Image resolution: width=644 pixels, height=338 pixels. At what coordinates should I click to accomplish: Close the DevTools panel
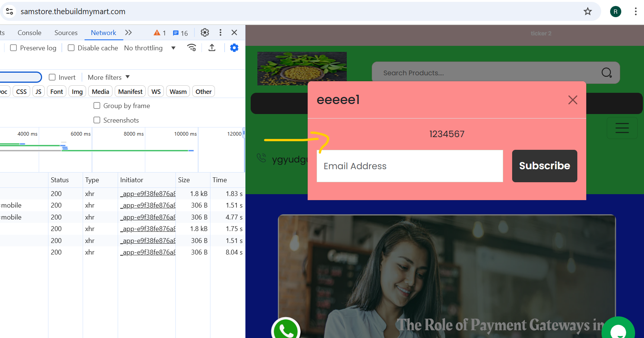[234, 32]
